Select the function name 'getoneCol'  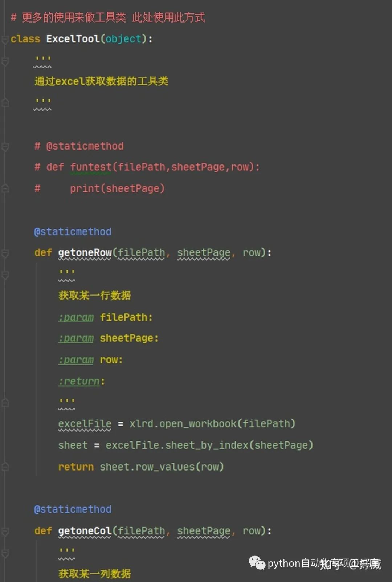(85, 531)
